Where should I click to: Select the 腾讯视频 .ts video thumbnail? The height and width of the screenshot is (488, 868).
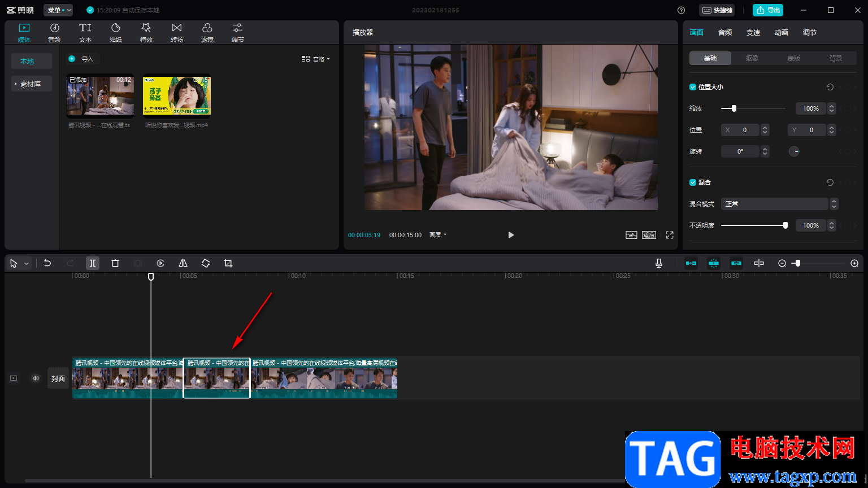pyautogui.click(x=101, y=95)
